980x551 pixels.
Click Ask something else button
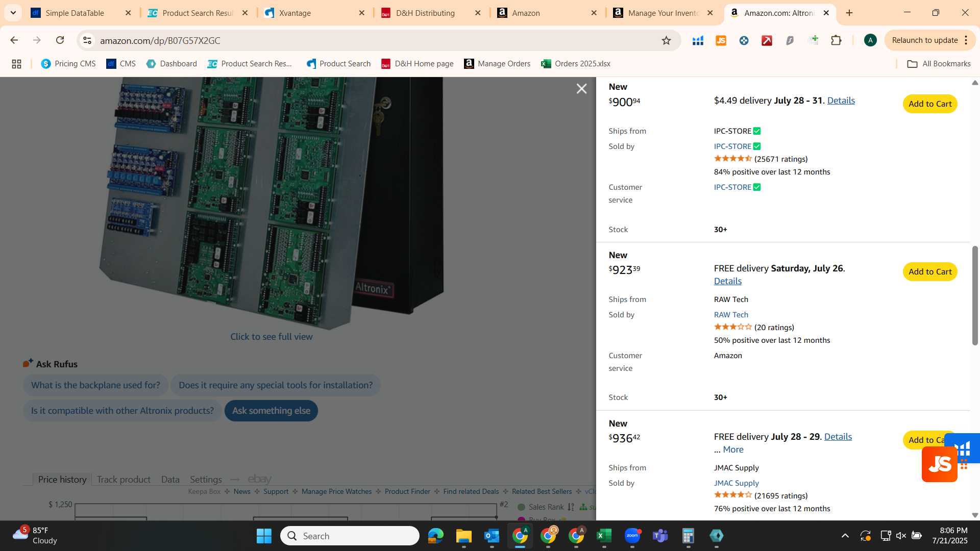271,411
